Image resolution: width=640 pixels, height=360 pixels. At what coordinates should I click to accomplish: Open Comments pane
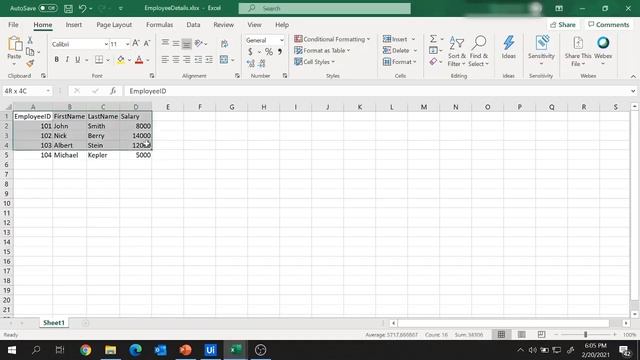pos(609,25)
